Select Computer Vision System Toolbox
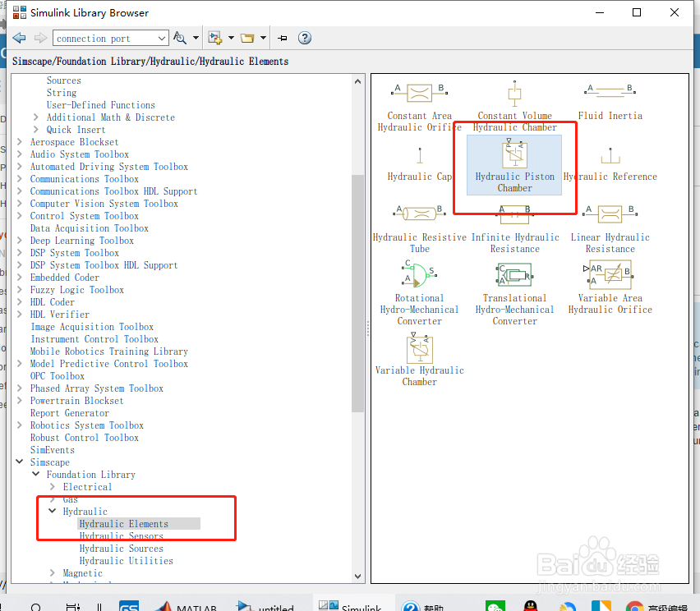 point(104,204)
